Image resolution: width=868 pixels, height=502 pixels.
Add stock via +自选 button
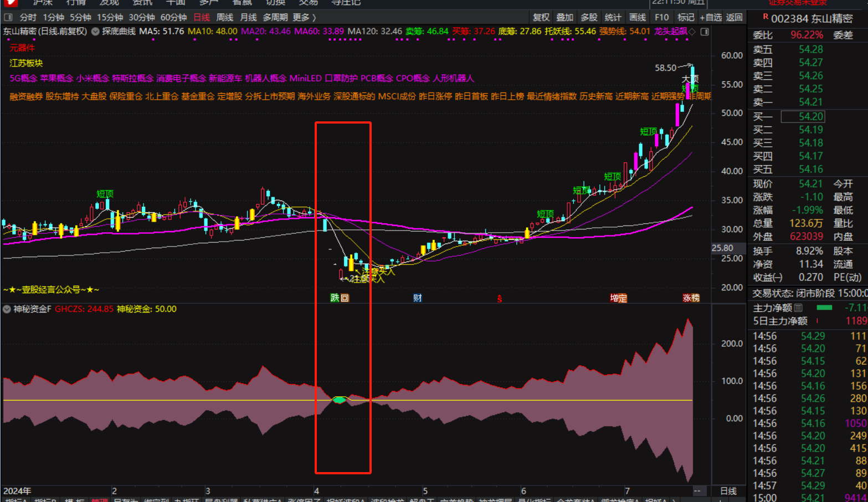click(711, 17)
